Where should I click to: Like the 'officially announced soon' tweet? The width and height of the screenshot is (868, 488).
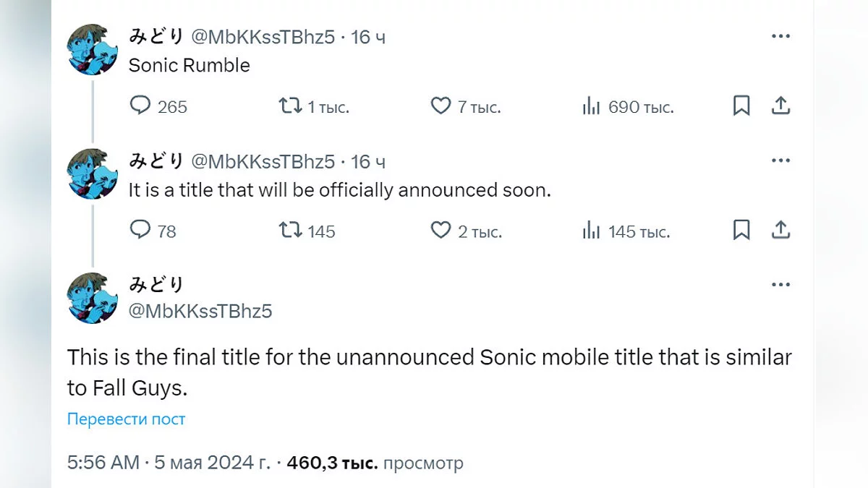tap(441, 231)
